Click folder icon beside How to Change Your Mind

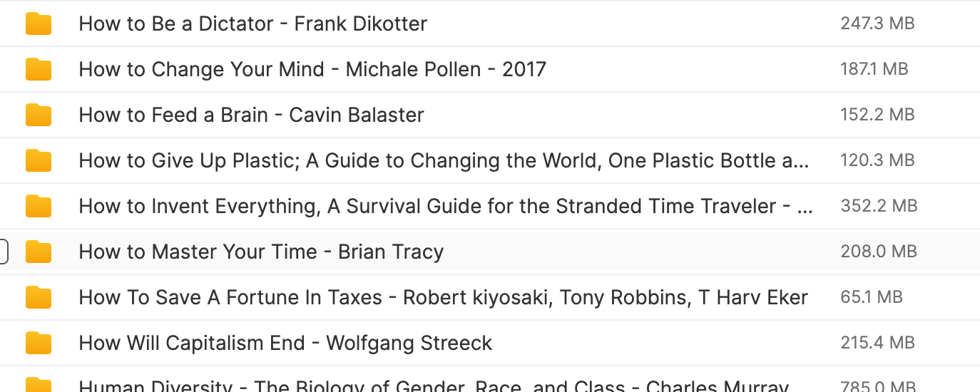[x=39, y=69]
